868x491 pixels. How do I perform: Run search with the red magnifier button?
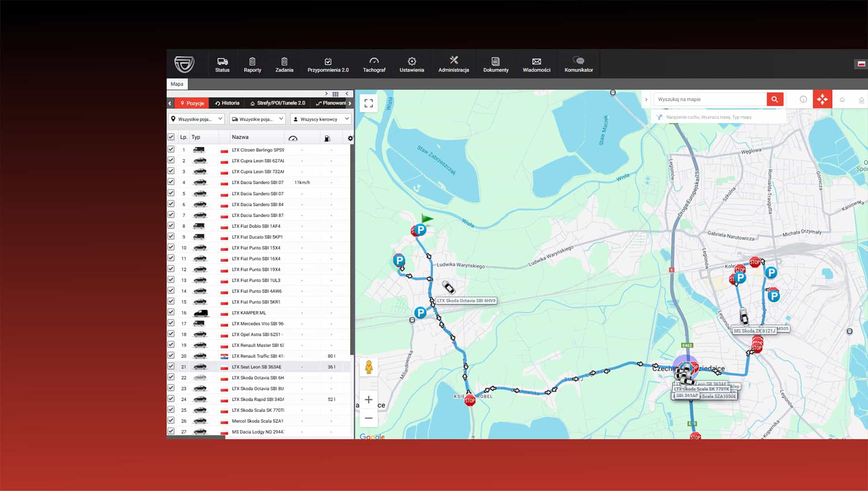(x=774, y=99)
